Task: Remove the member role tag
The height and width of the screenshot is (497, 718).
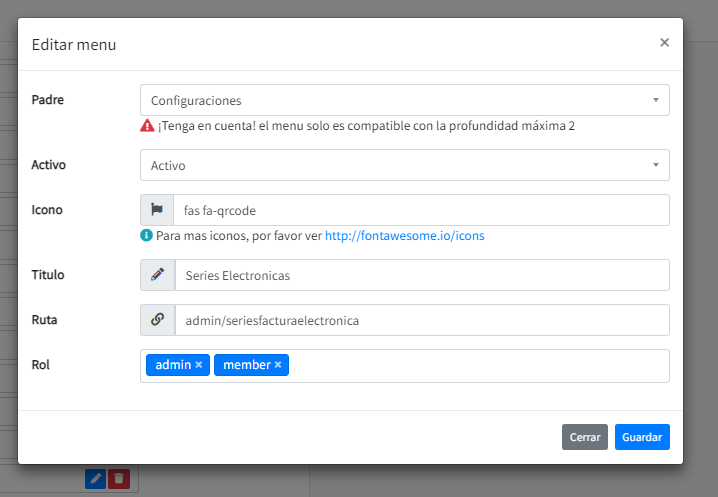Action: pyautogui.click(x=278, y=365)
